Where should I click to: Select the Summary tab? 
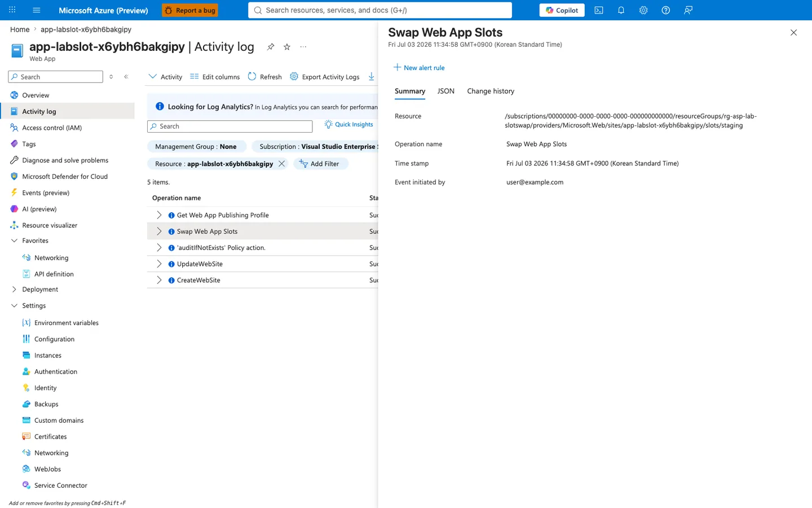410,91
